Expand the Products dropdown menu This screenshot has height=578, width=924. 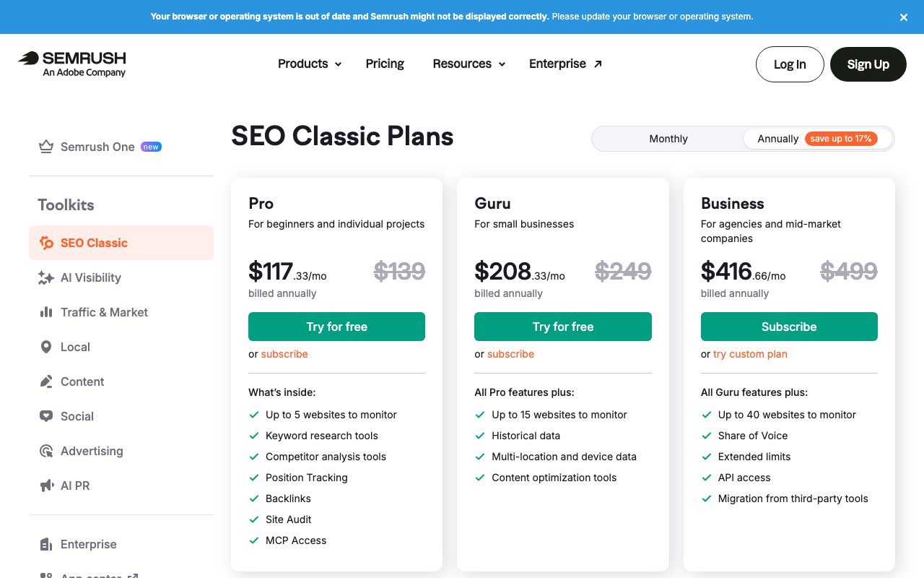click(x=310, y=64)
